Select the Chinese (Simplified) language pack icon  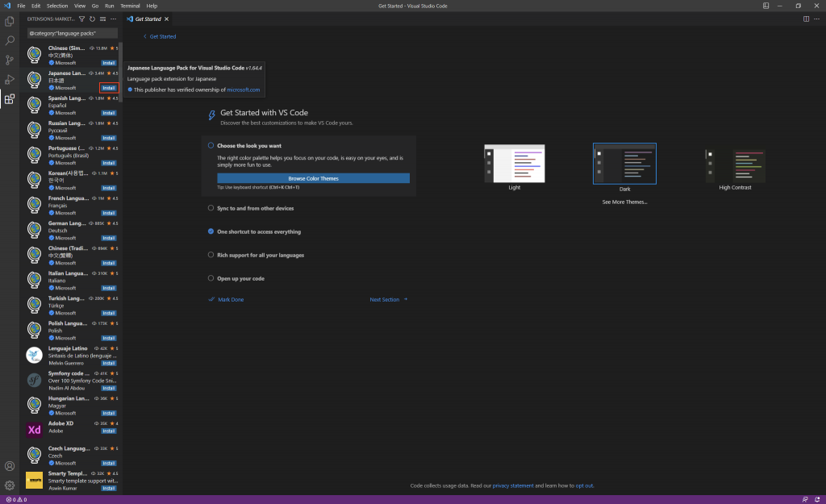click(34, 55)
